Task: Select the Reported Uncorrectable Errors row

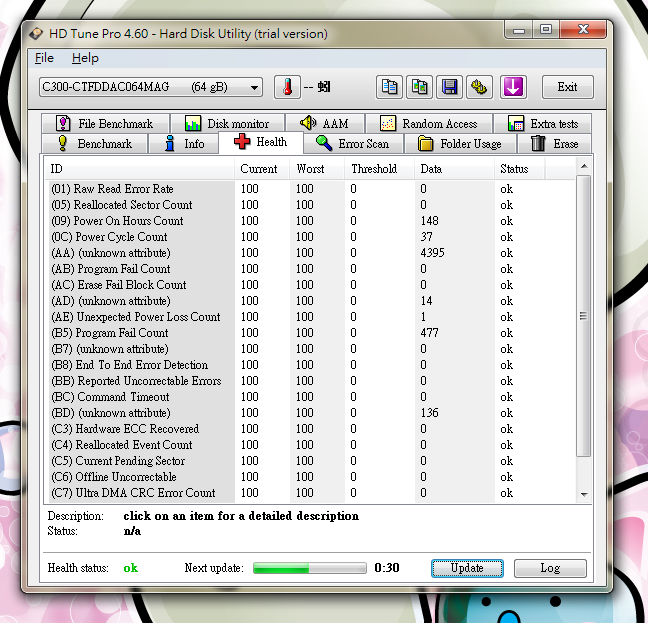Action: tap(310, 381)
